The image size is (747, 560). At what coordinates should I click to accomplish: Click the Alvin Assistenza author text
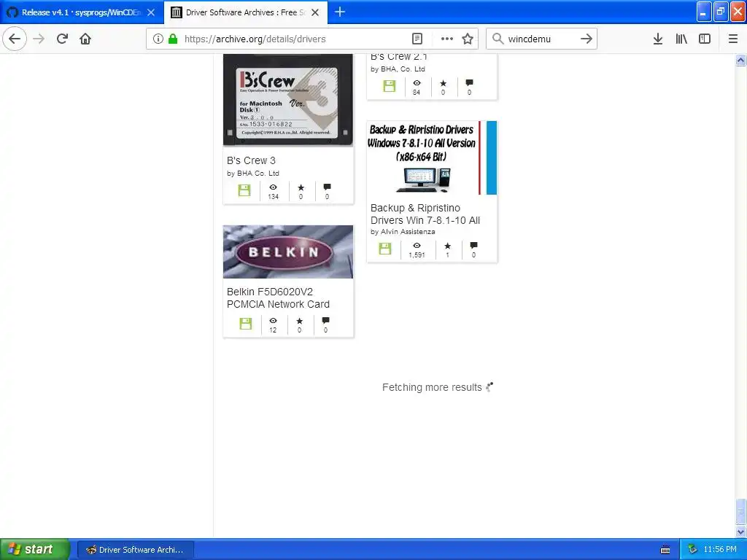407,232
